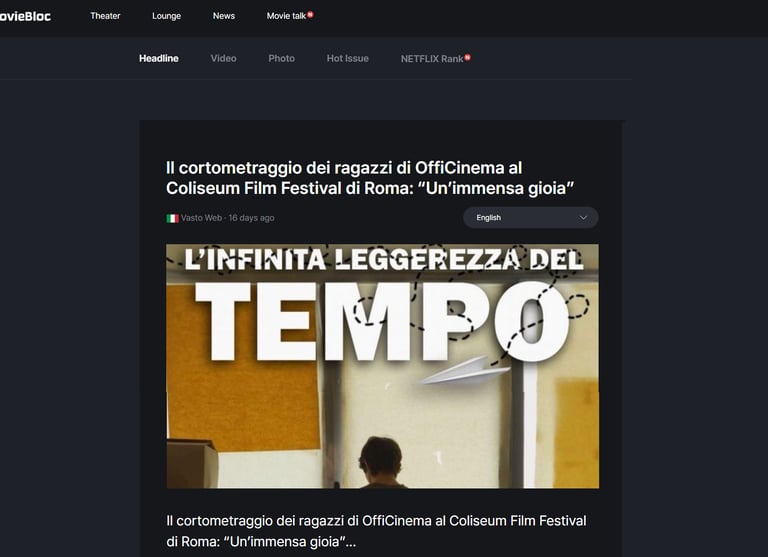Click the Tempo film poster image
Viewport: 768px width, 557px height.
point(383,366)
